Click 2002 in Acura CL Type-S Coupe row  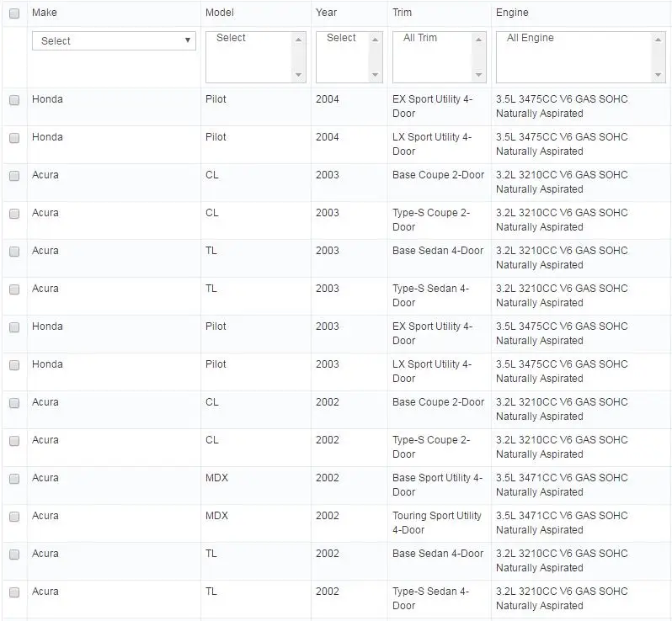(328, 440)
